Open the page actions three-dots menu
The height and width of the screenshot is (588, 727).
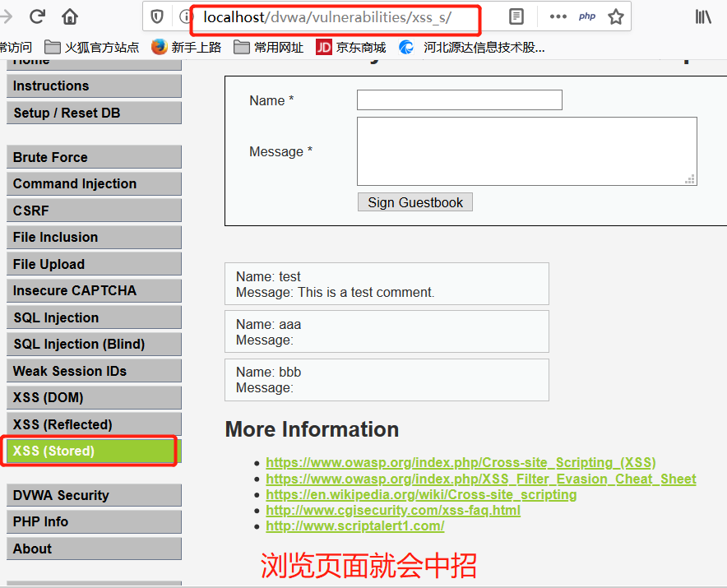558,16
